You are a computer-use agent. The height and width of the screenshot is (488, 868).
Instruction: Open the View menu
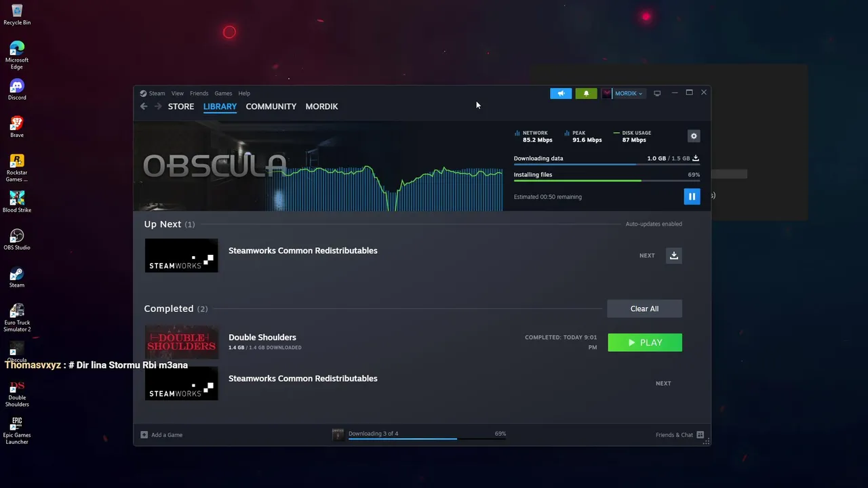(178, 94)
